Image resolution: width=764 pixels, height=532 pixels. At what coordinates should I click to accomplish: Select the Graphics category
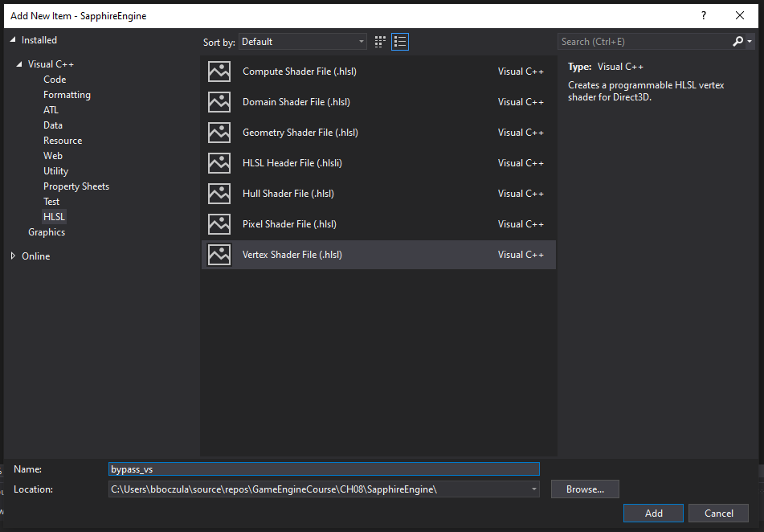(47, 232)
